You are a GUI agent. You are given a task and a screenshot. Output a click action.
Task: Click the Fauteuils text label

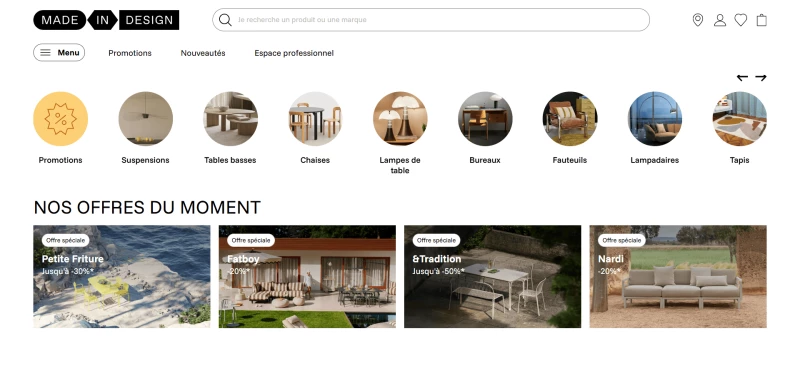tap(569, 160)
